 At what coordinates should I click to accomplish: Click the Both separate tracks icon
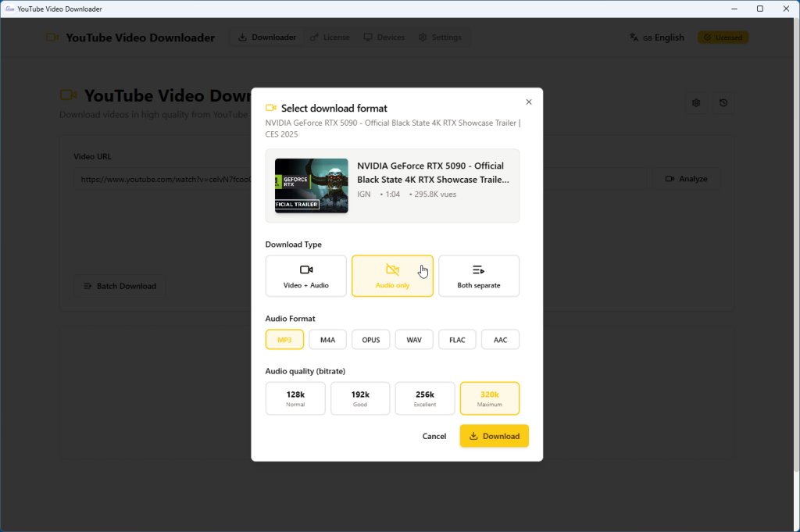click(479, 271)
